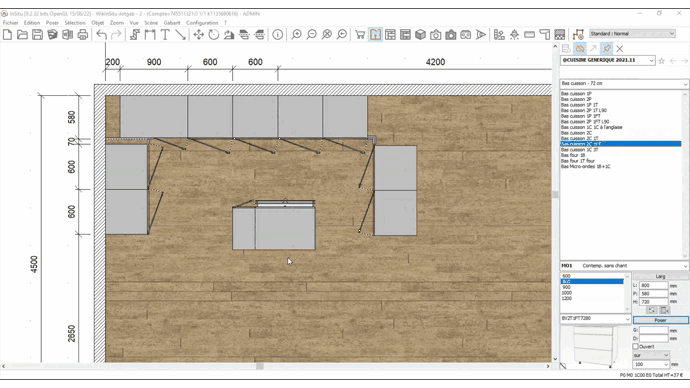Open the shopping cart quote icon
690x388 pixels.
pyautogui.click(x=360, y=35)
